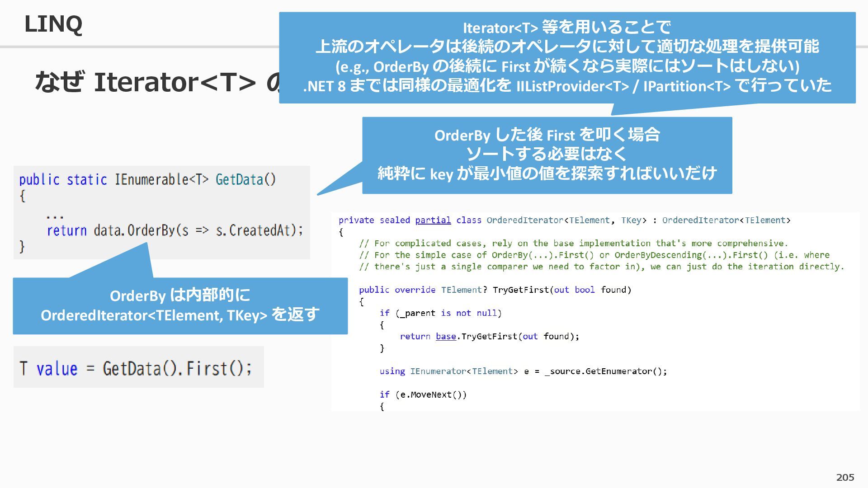
Task: Click the green comment about complicated cases
Action: coord(573,244)
